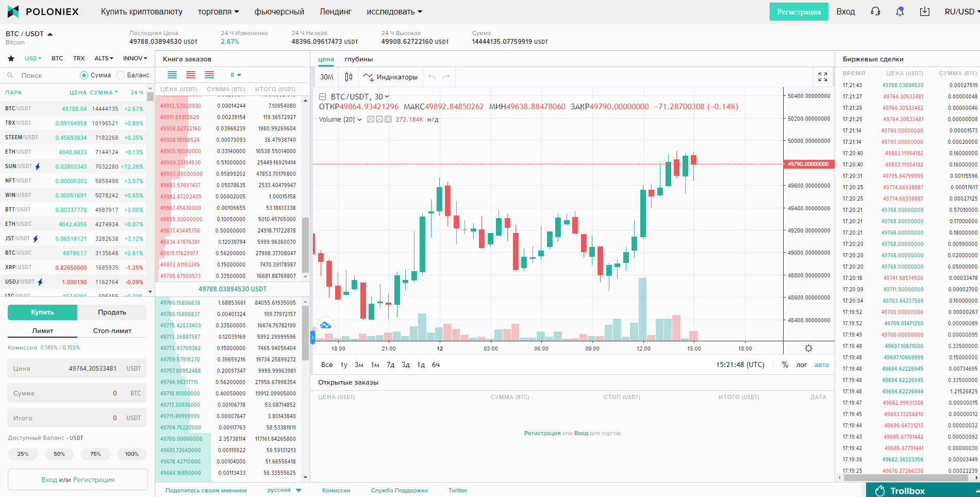Viewport: 980px width, 497px height.
Task: Select the Лимит order tab
Action: point(42,330)
